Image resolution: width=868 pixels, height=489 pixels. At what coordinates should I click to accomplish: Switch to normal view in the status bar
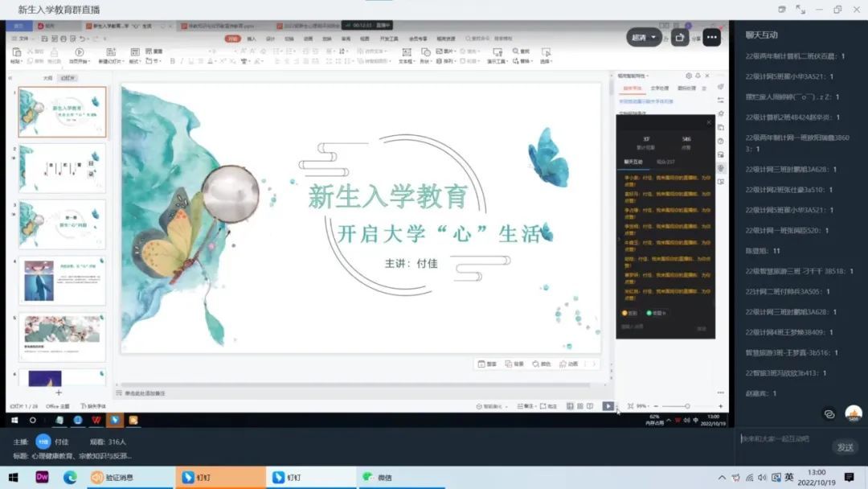[569, 406]
